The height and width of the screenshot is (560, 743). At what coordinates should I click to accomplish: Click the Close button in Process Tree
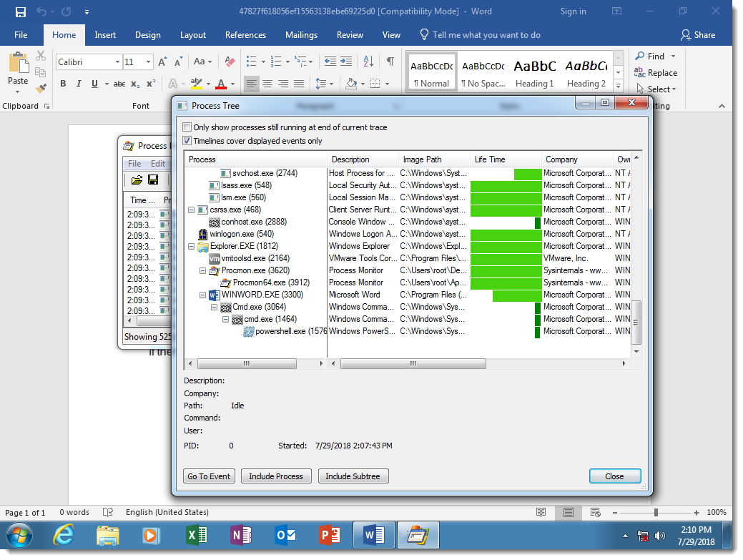[x=615, y=476]
